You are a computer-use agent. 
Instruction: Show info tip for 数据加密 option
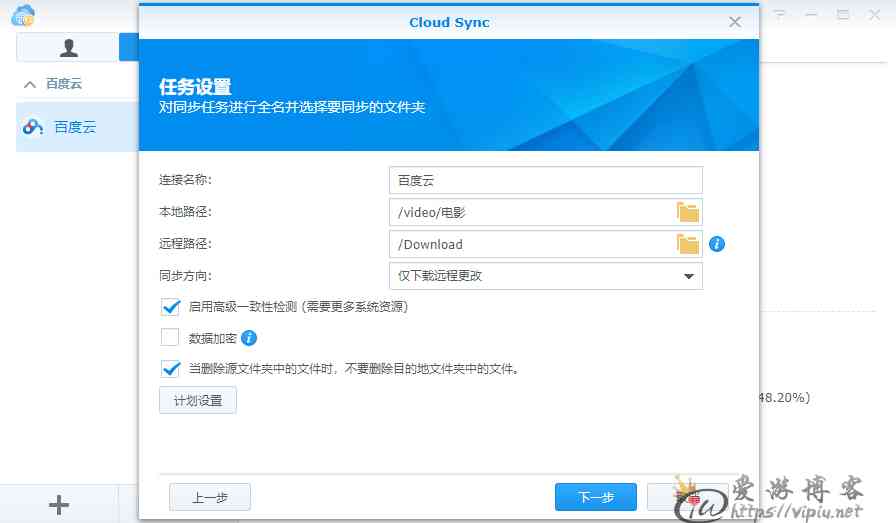coord(249,338)
